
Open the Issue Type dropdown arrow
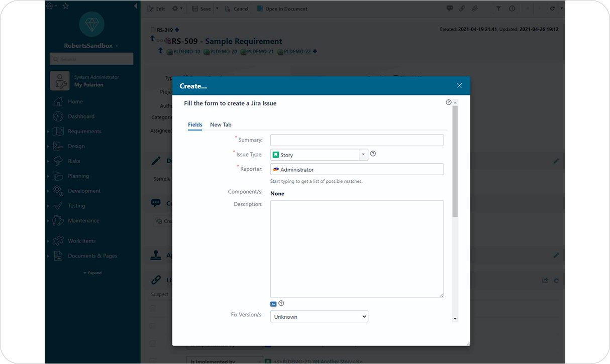[x=363, y=155]
